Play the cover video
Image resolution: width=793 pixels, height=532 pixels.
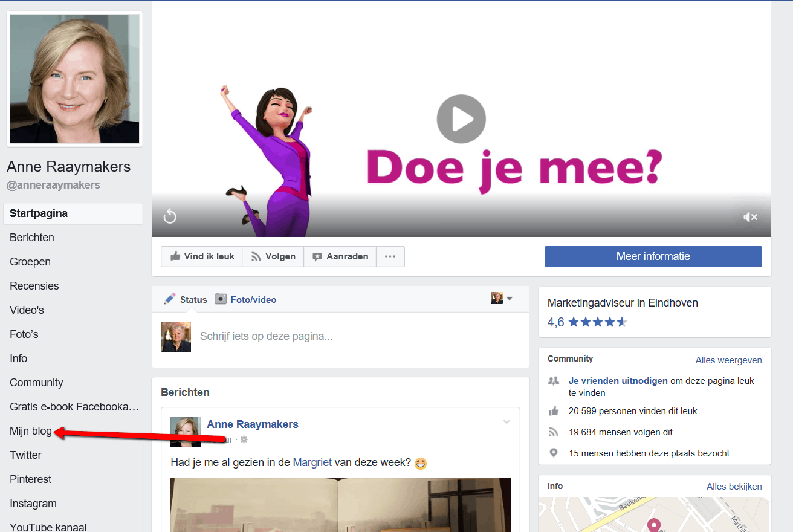(461, 119)
